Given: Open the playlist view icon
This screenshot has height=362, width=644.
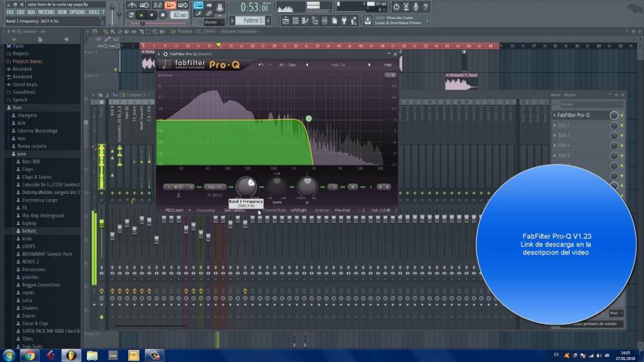Looking at the screenshot, I should click(x=285, y=21).
